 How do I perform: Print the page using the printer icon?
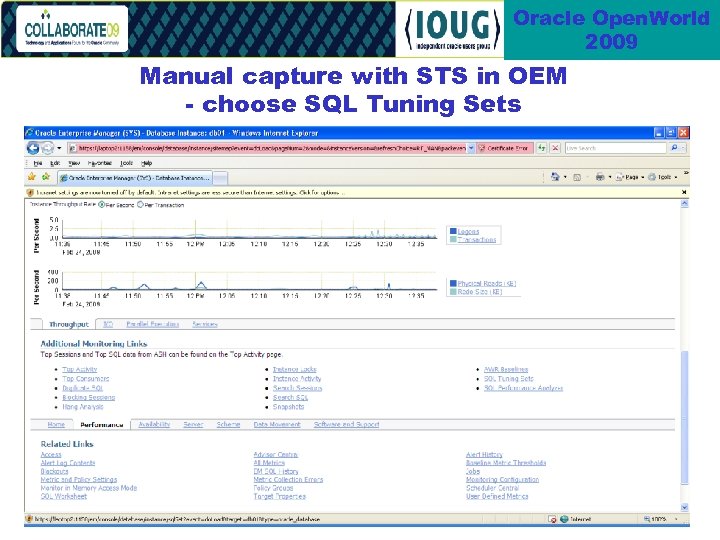(x=600, y=177)
